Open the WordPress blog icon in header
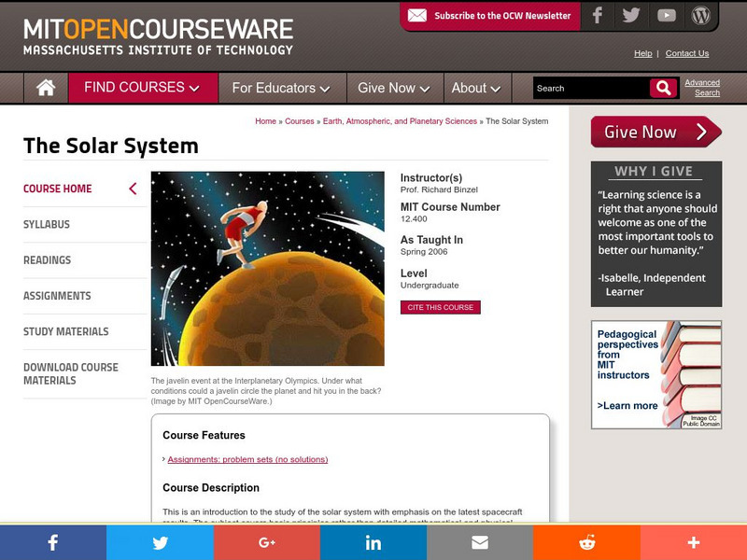 coord(701,15)
